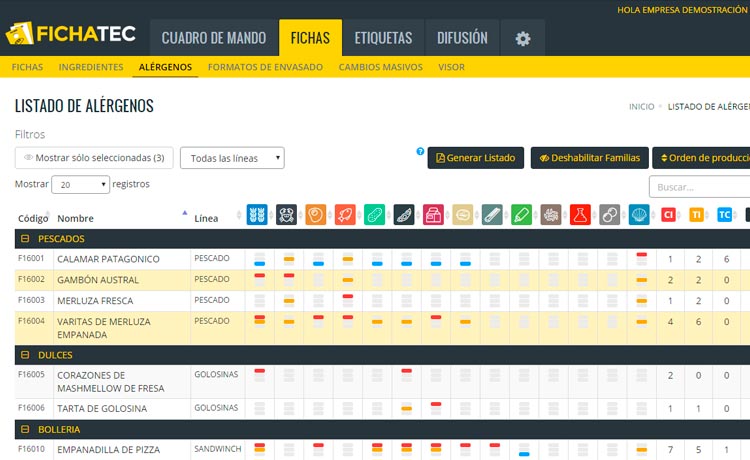Sort by the sulphites flask allergen icon
The height and width of the screenshot is (460, 750).
[580, 215]
